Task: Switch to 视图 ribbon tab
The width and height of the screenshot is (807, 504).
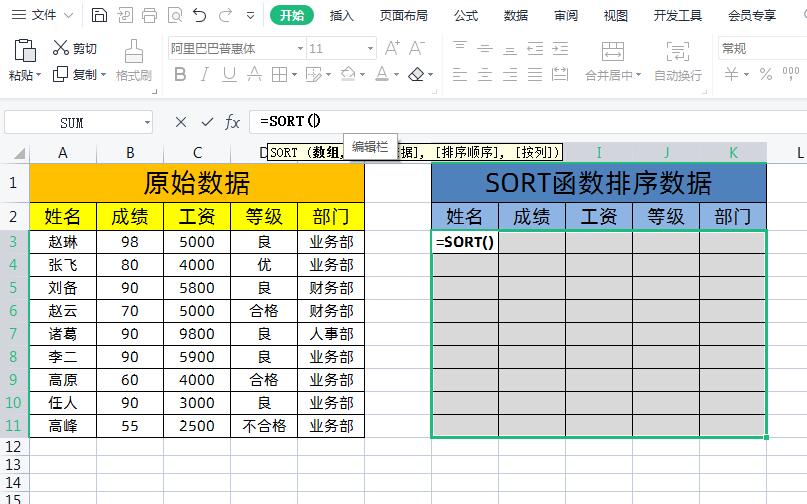Action: 616,15
